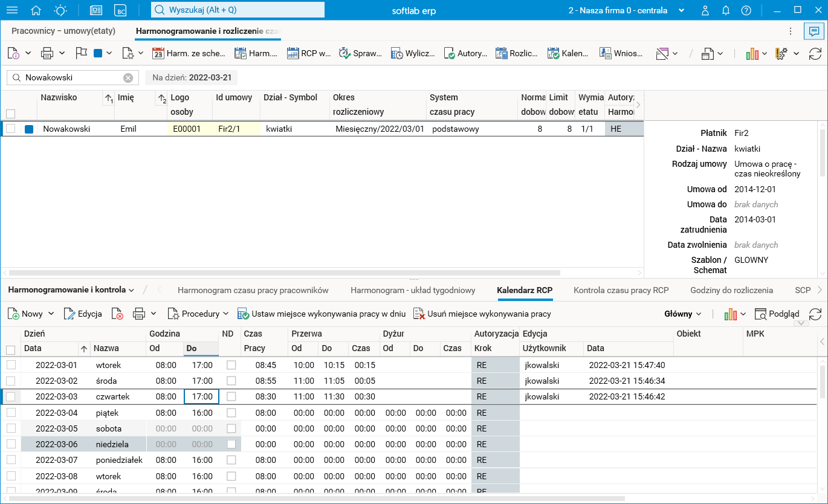828x504 pixels.
Task: Click the user account icon
Action: click(705, 10)
